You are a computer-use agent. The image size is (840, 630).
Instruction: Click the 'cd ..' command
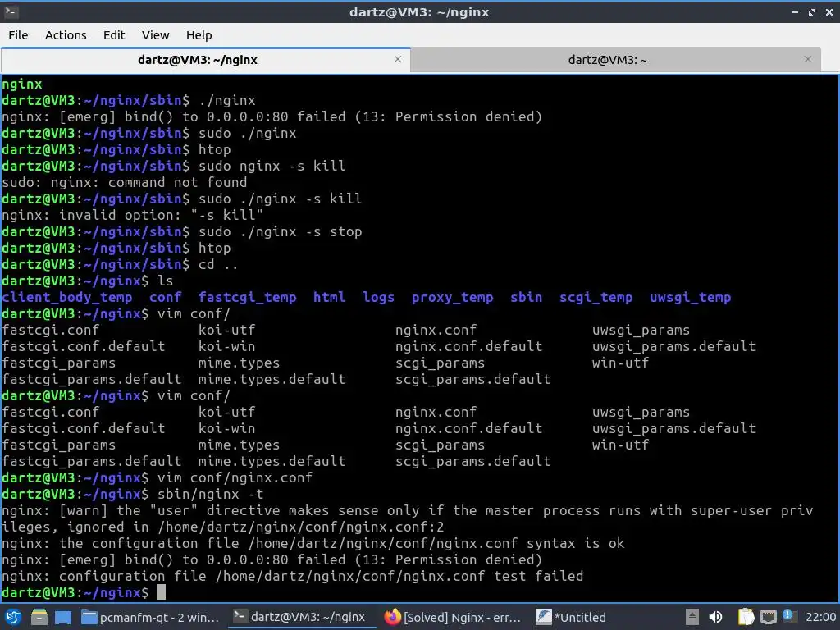pyautogui.click(x=218, y=264)
